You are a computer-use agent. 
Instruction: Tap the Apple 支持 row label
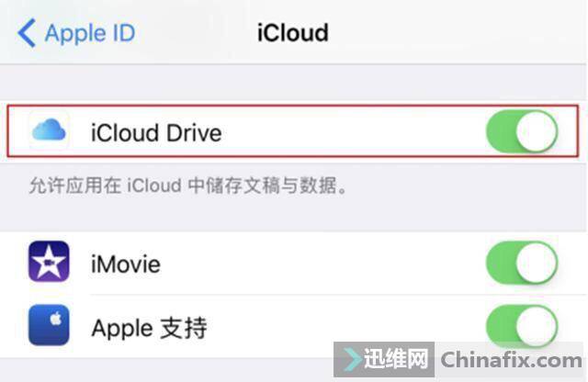pyautogui.click(x=149, y=328)
